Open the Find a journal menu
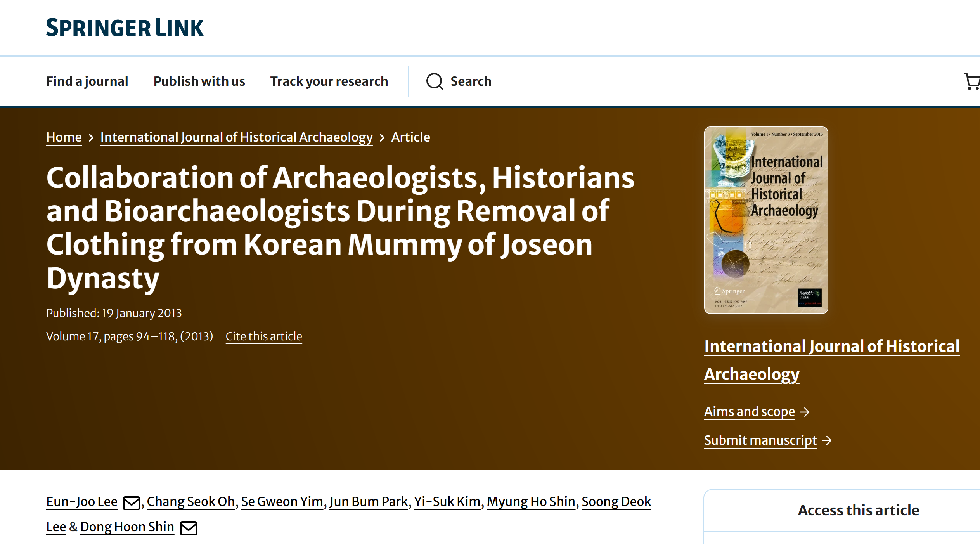980x544 pixels. pos(87,81)
